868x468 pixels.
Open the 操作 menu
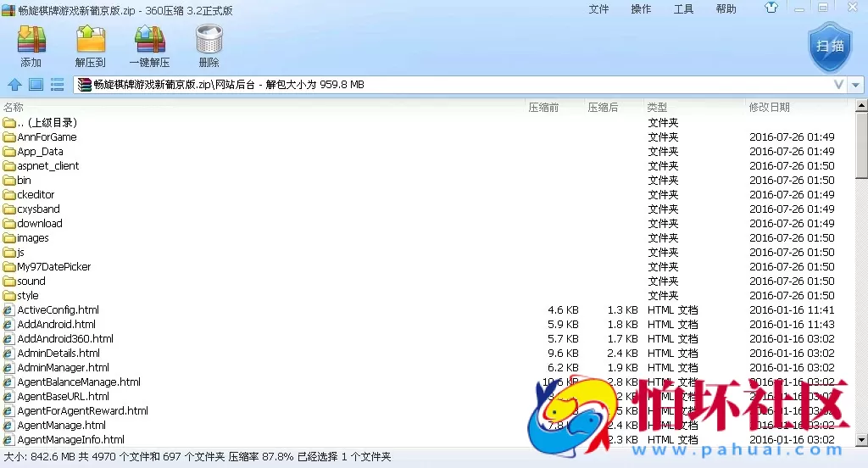point(641,8)
